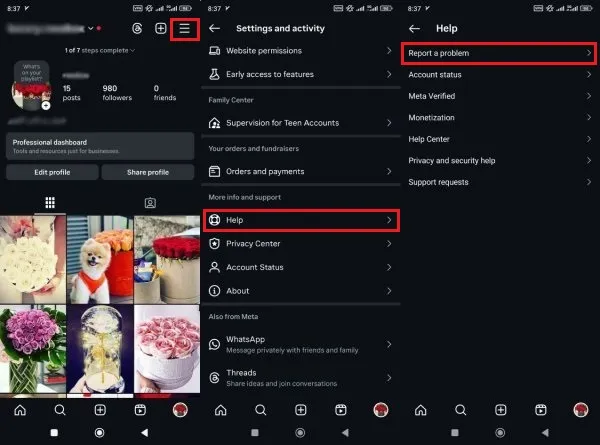Tap the '0 friends' count

point(165,93)
